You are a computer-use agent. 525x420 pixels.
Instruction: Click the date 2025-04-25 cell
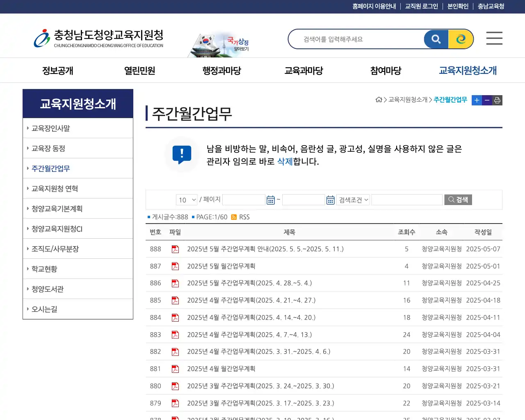click(x=483, y=283)
